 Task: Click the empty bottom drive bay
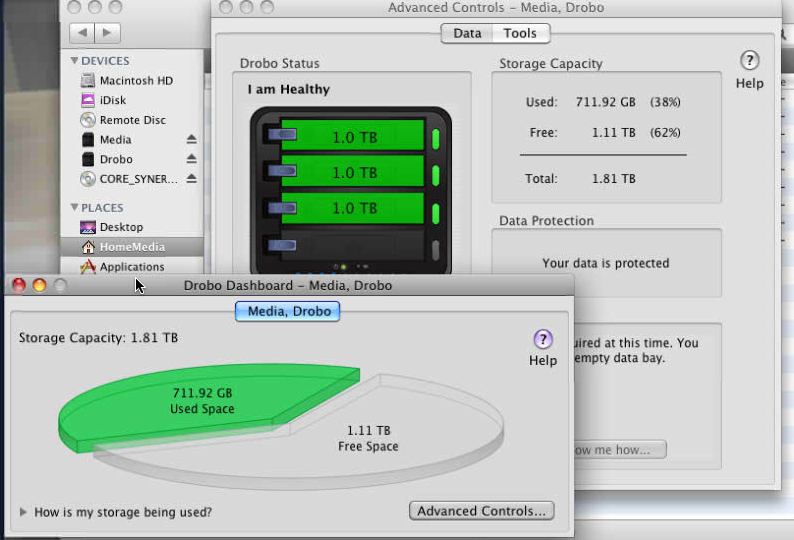[x=353, y=246]
